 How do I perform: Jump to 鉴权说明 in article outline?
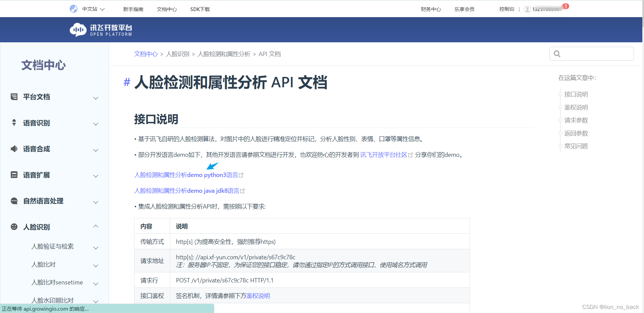click(x=576, y=107)
